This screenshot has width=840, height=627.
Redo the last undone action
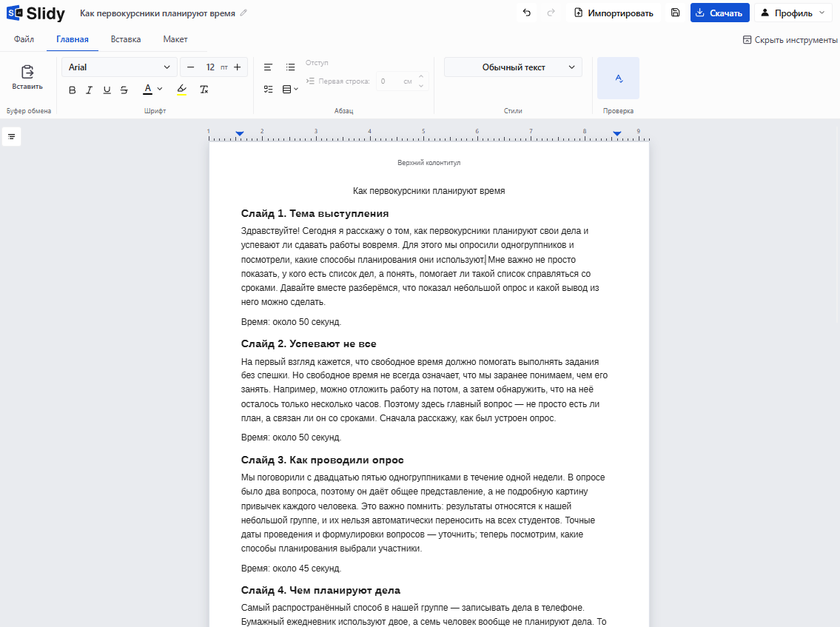[x=551, y=13]
